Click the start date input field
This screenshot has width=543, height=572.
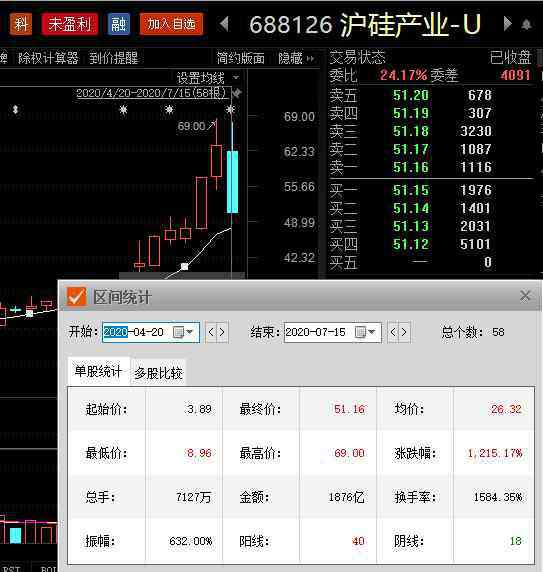tap(151, 332)
